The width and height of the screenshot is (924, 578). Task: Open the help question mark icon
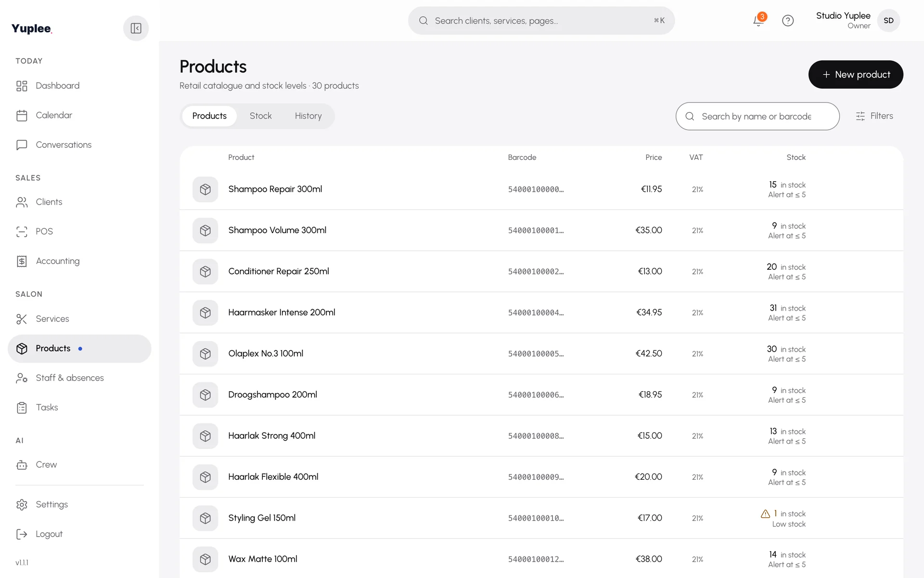[x=788, y=21]
